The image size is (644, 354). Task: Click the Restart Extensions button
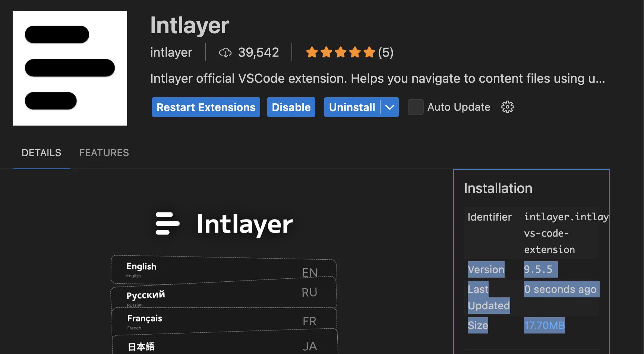tap(206, 107)
